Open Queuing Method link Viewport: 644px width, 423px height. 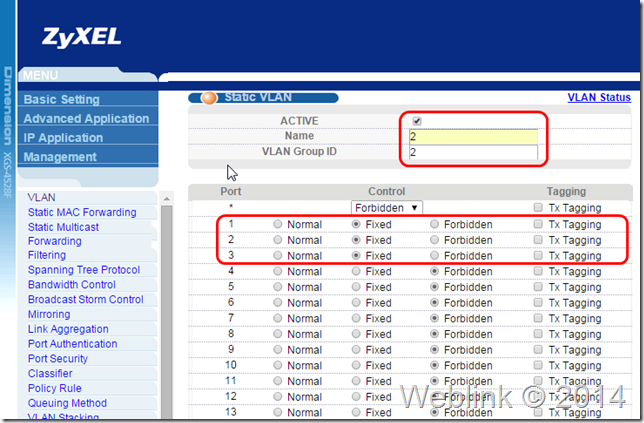[67, 403]
